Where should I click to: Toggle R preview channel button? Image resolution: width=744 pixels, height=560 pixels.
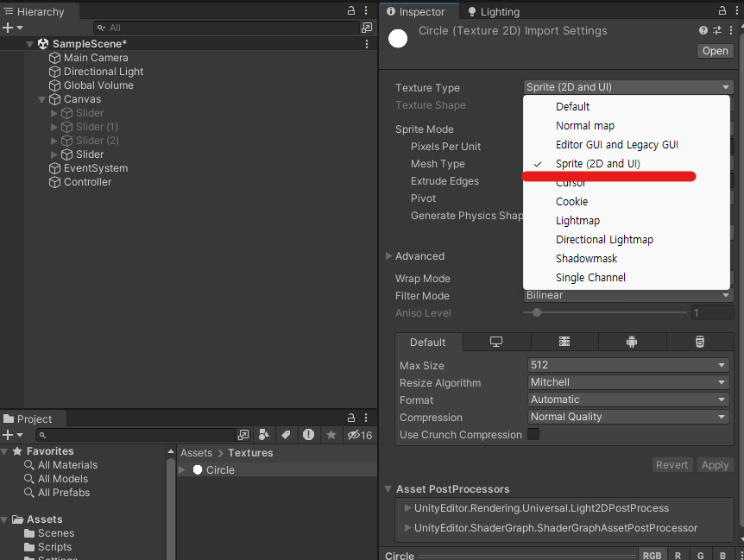click(x=678, y=556)
